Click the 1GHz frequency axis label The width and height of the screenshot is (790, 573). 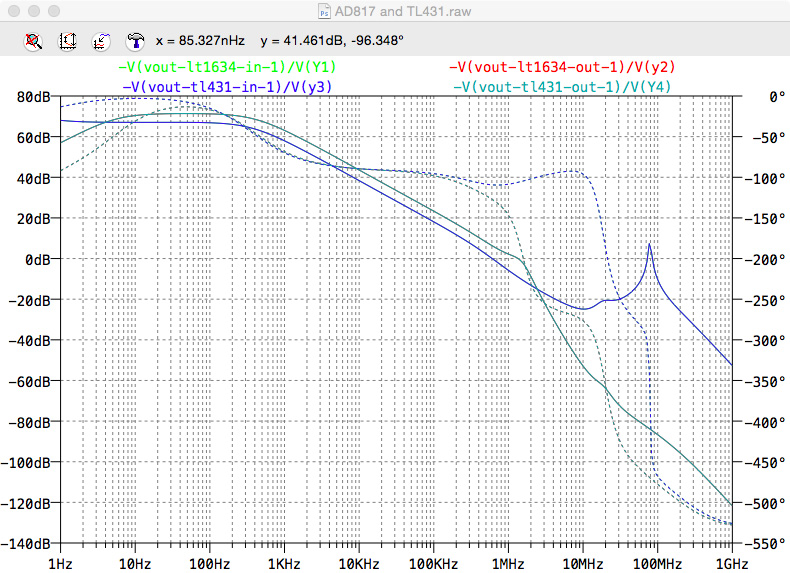(732, 563)
